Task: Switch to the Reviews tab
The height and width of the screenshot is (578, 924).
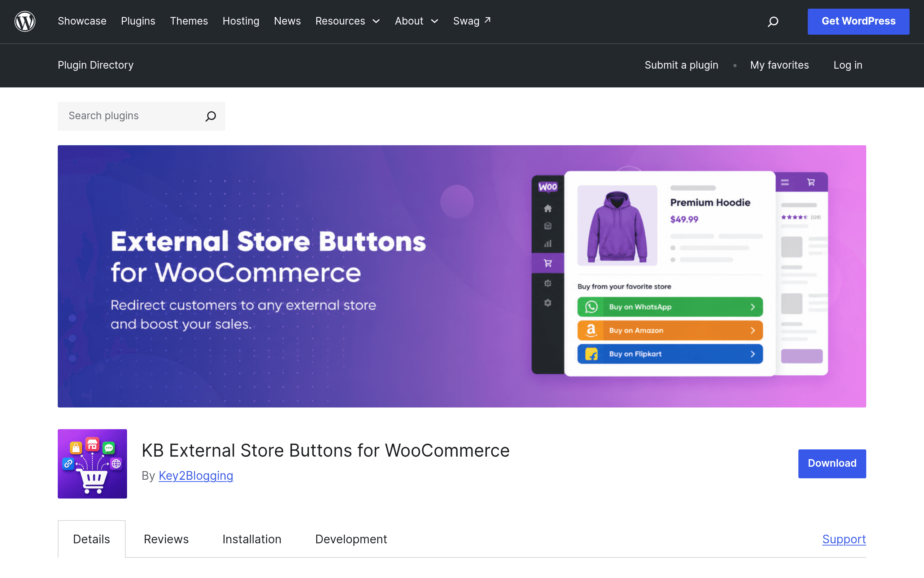Action: (166, 539)
